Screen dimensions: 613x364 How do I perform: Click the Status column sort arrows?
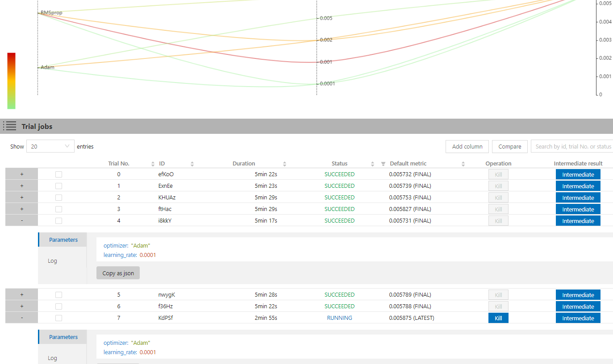point(373,164)
